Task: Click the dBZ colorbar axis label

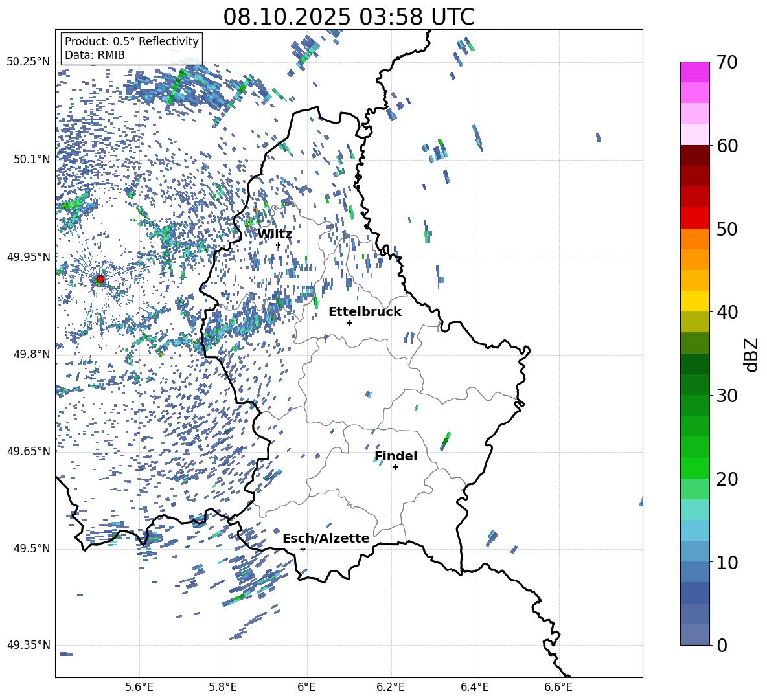Action: click(751, 354)
